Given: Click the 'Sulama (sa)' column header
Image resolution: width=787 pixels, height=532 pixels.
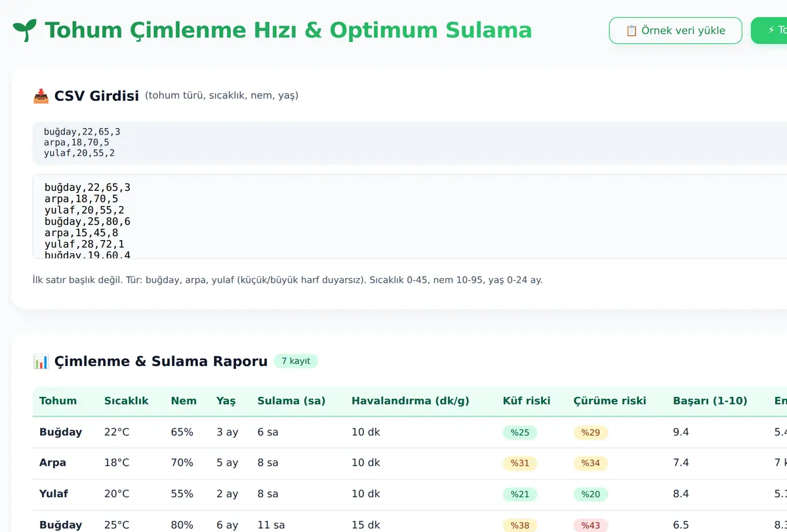Looking at the screenshot, I should click(291, 401).
